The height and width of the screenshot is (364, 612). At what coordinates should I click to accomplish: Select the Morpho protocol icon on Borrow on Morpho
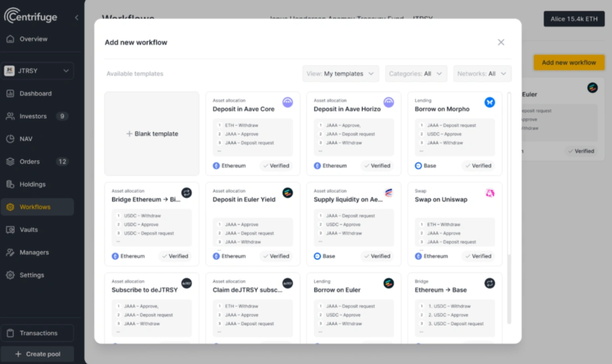(x=489, y=102)
